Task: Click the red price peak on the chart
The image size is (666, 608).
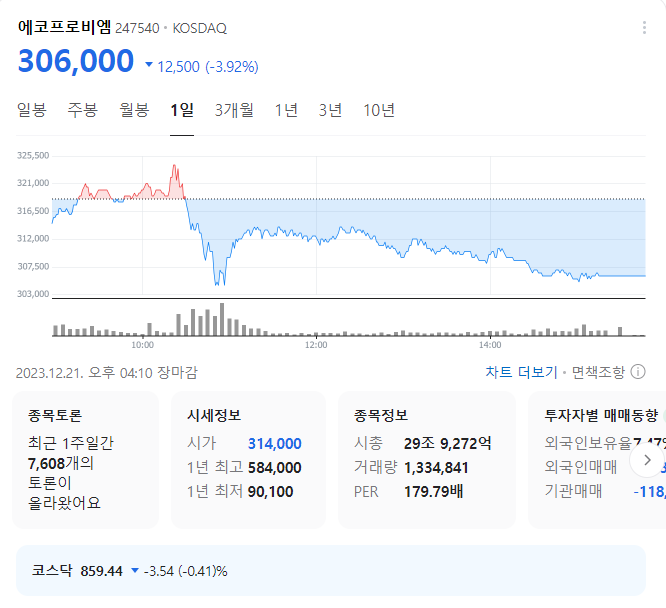Action: coord(174,167)
